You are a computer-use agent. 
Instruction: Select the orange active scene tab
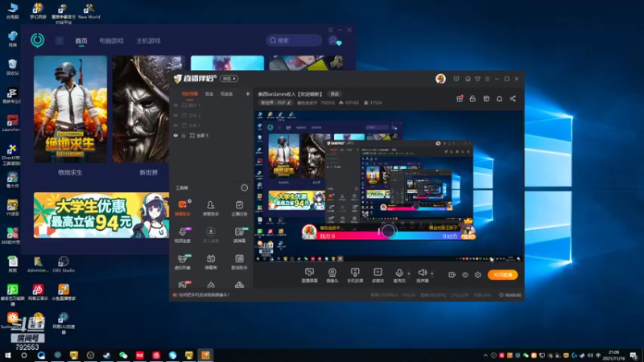(189, 94)
